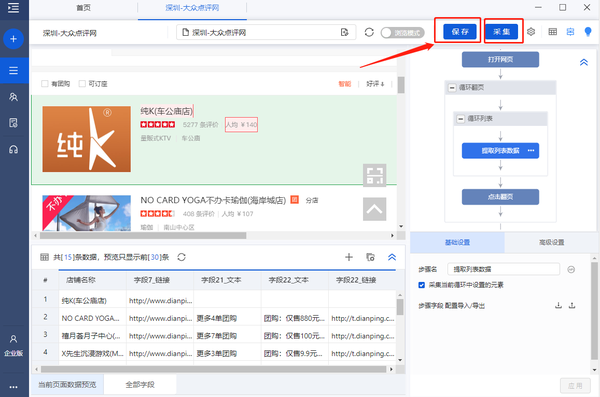600x397 pixels.
Task: Open the 基础设置 tab
Action: point(457,242)
